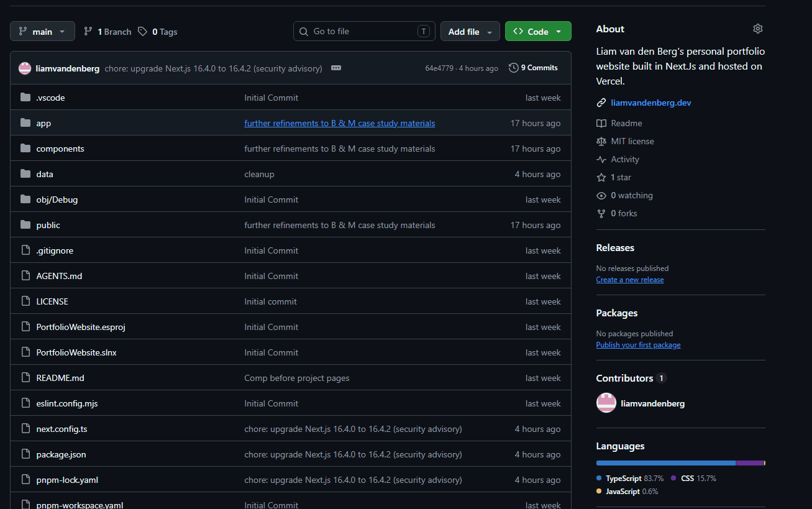
Task: Click the contributor avatar in Contributors section
Action: pos(606,403)
